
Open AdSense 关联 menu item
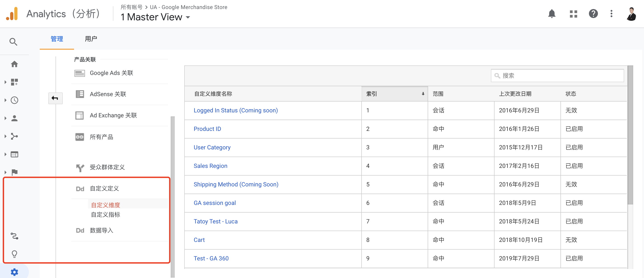[108, 94]
